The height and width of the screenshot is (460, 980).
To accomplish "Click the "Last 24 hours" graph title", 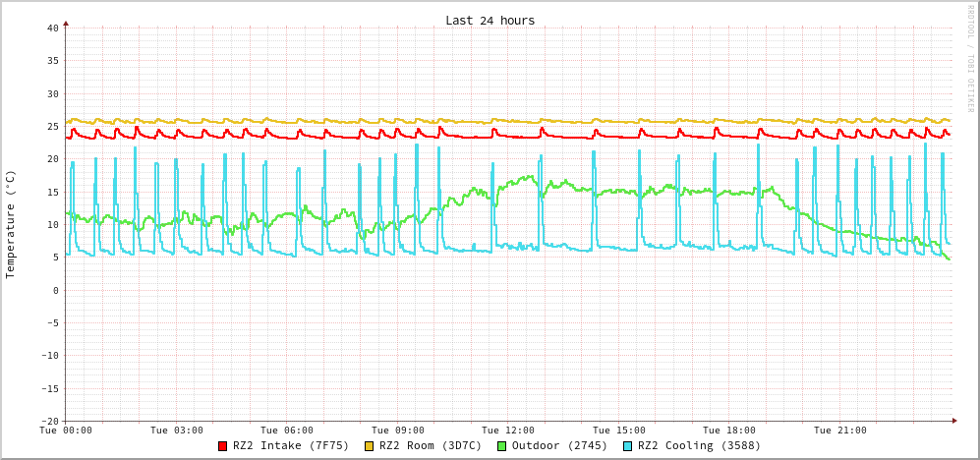I will tap(490, 21).
